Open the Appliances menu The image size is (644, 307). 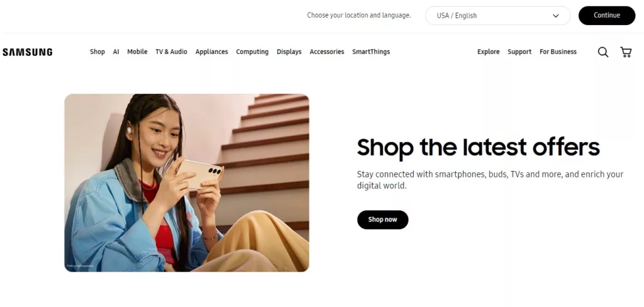(211, 52)
